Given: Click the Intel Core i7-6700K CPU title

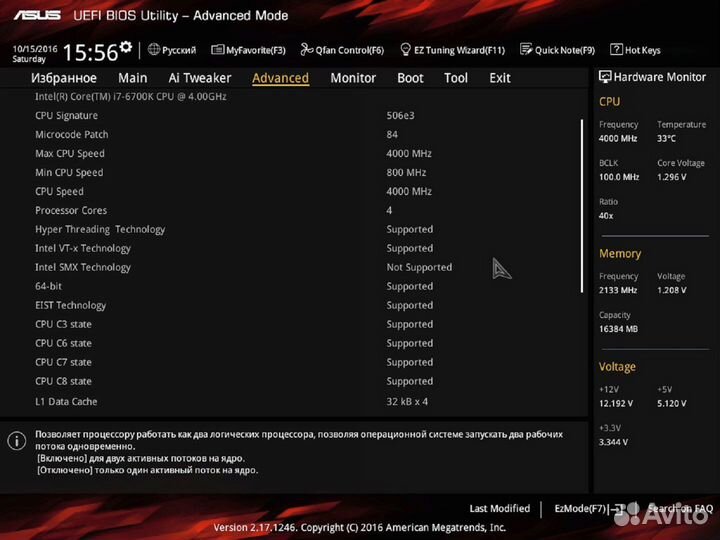Looking at the screenshot, I should (x=131, y=96).
